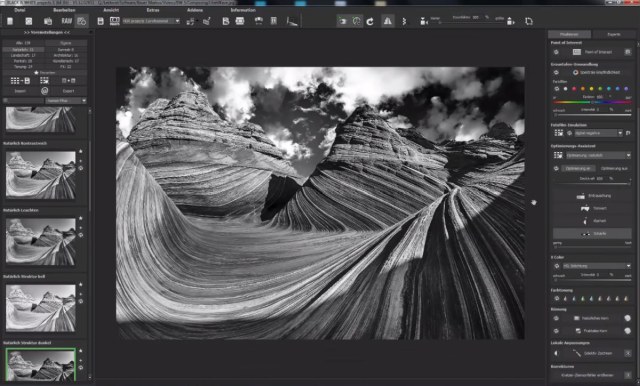Select the red color filter dot
Viewport: 640px width, 386px height.
click(574, 89)
